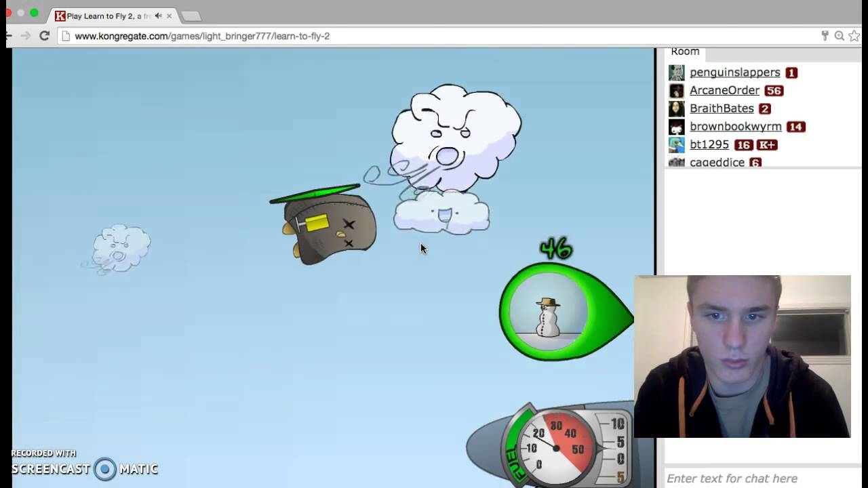Click the key icon in the address bar
This screenshot has width=868, height=488.
[x=825, y=36]
